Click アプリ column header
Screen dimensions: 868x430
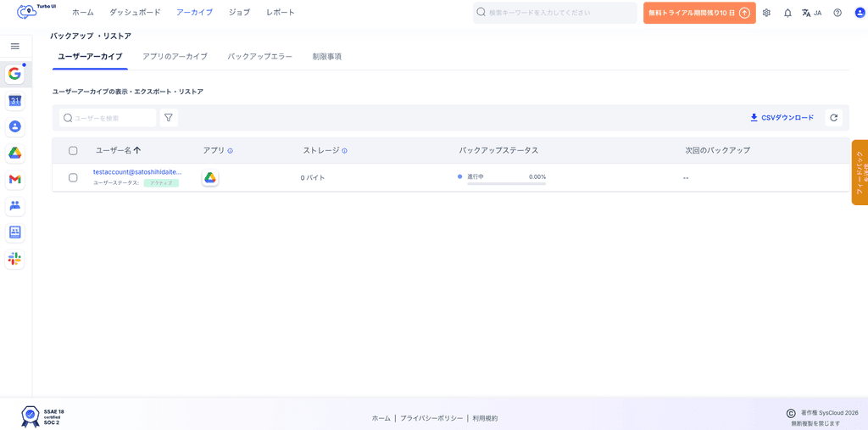(x=214, y=150)
